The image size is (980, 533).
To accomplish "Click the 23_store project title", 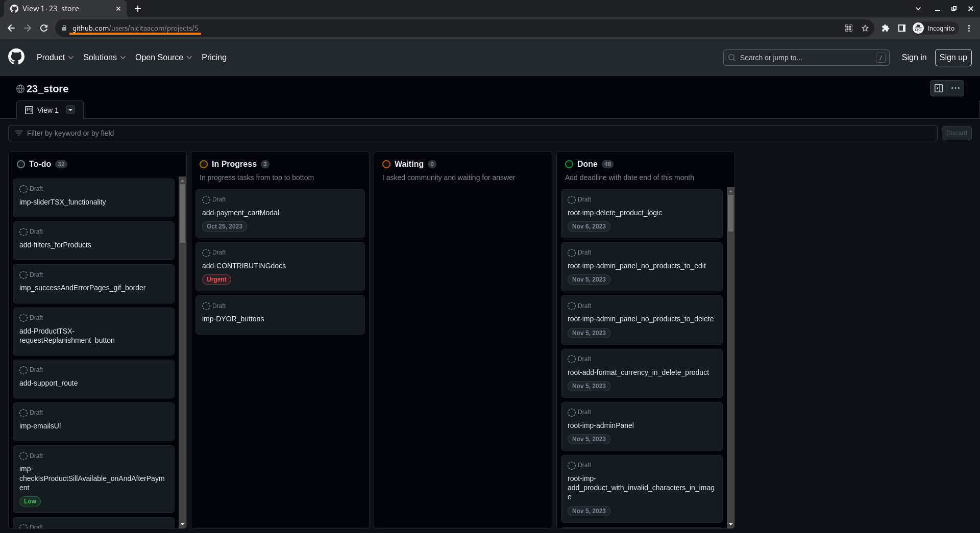I will click(x=47, y=89).
